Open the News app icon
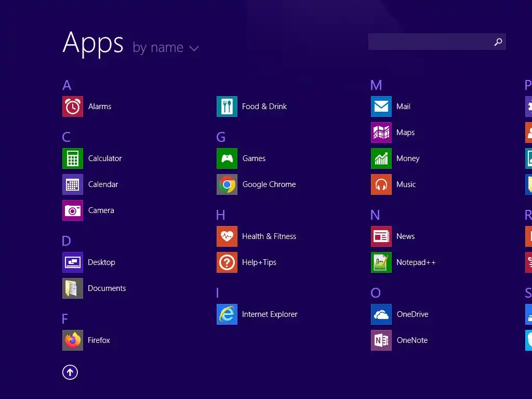This screenshot has height=399, width=532. click(x=381, y=236)
